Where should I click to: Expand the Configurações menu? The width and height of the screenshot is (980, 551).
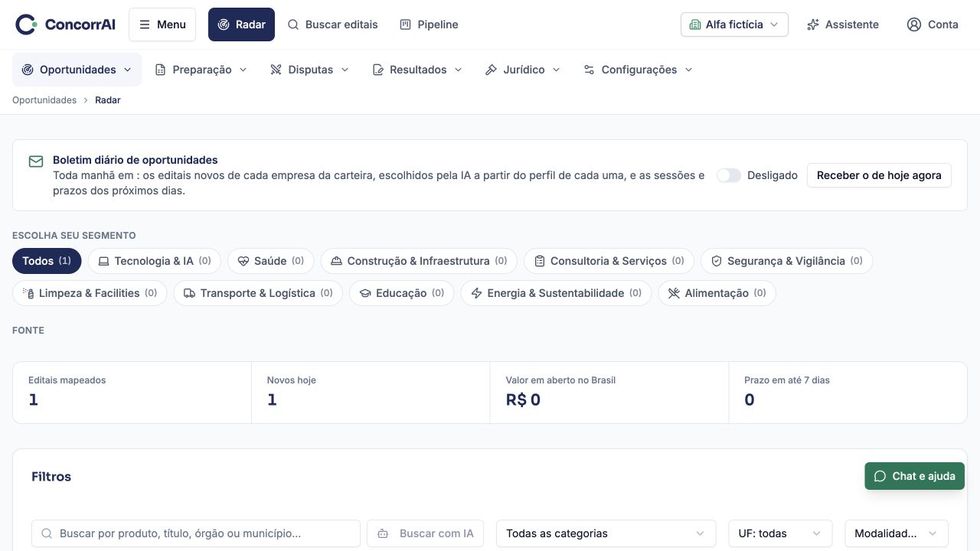tap(638, 70)
